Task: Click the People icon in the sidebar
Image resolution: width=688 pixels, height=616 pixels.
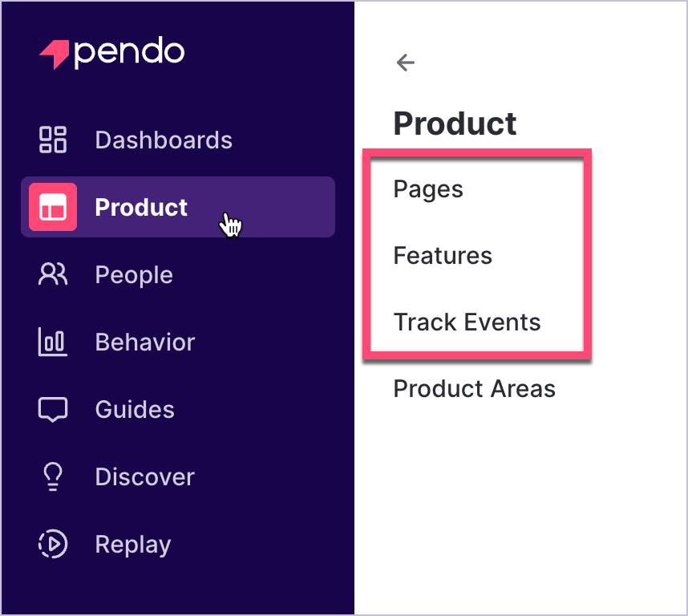Action: click(x=52, y=274)
